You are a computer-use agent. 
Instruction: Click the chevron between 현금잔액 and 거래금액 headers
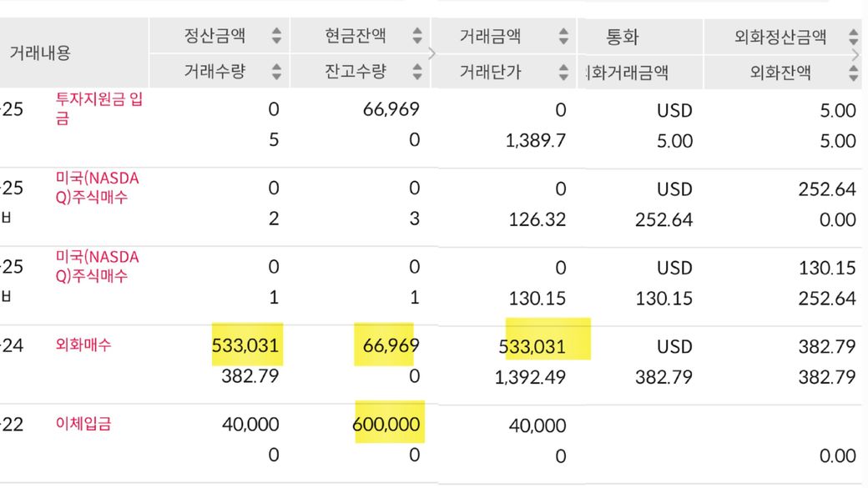point(431,53)
